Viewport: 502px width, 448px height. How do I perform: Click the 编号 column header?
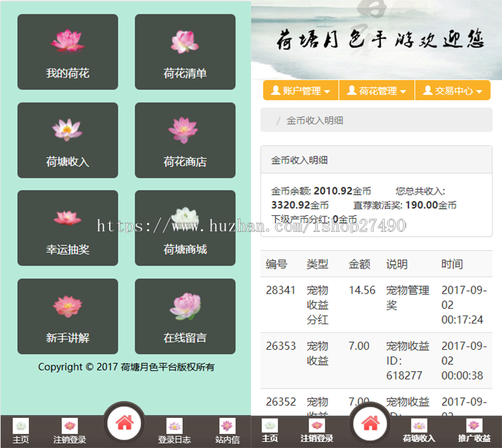click(x=276, y=264)
